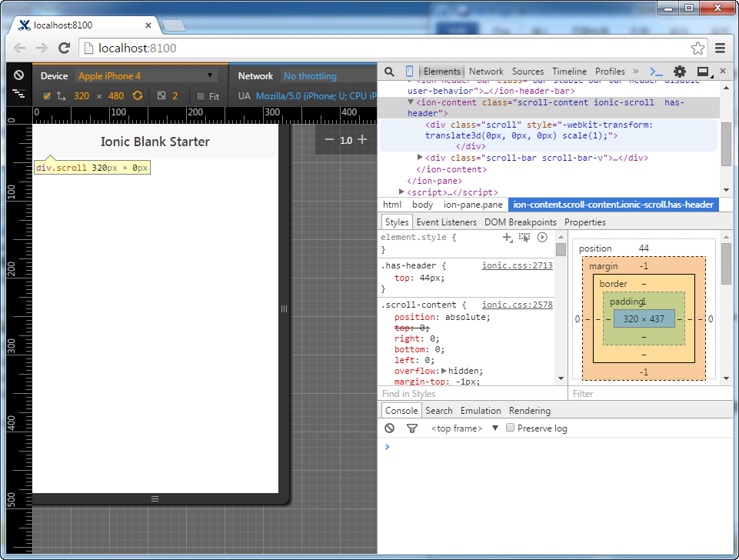Viewport: 739px width, 560px height.
Task: Open the ionic.css:2713 source link
Action: [x=517, y=265]
